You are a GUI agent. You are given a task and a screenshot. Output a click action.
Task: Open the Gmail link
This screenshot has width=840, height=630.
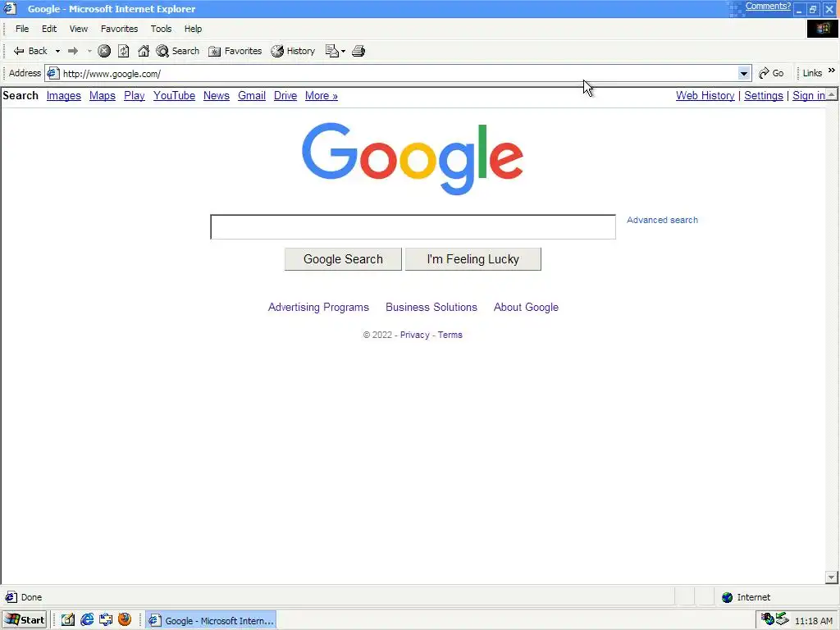point(252,95)
